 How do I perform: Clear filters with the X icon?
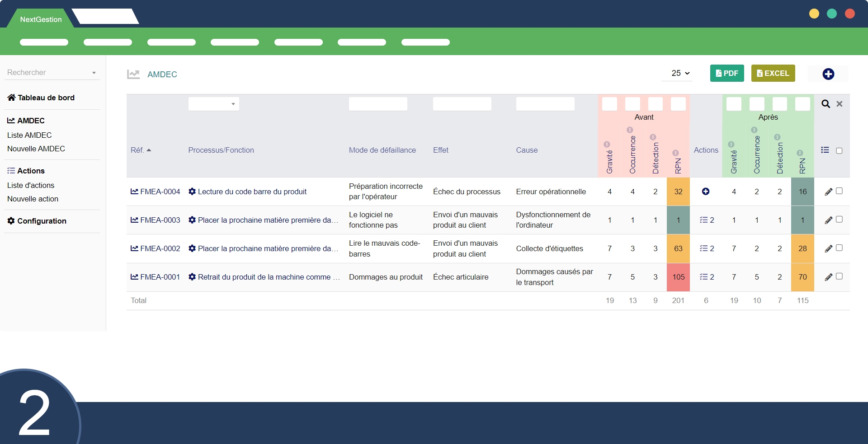coord(840,104)
